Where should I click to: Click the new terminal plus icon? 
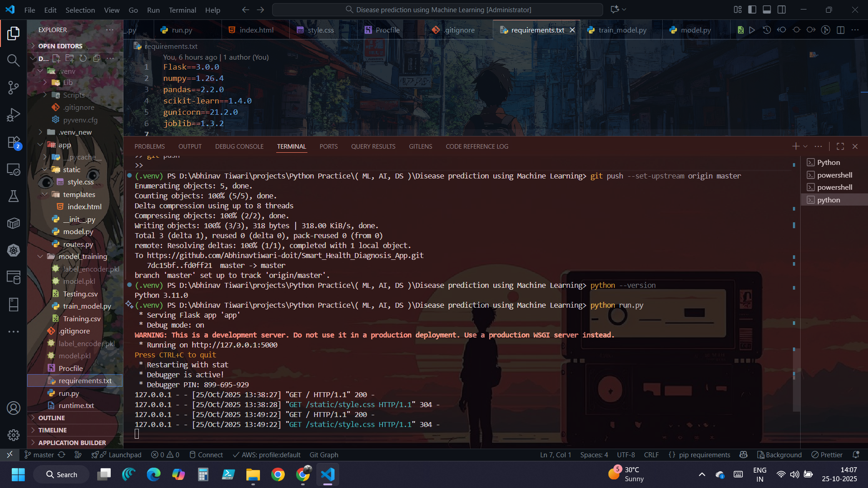(796, 146)
